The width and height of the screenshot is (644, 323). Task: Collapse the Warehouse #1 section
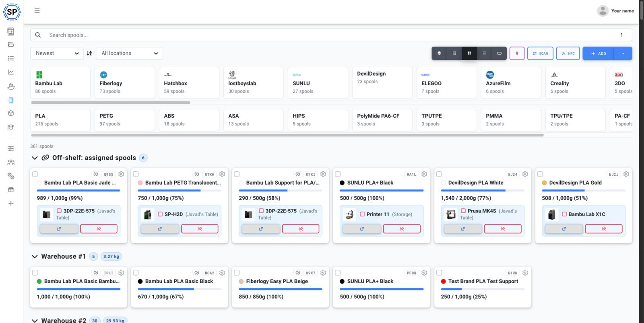click(x=35, y=257)
